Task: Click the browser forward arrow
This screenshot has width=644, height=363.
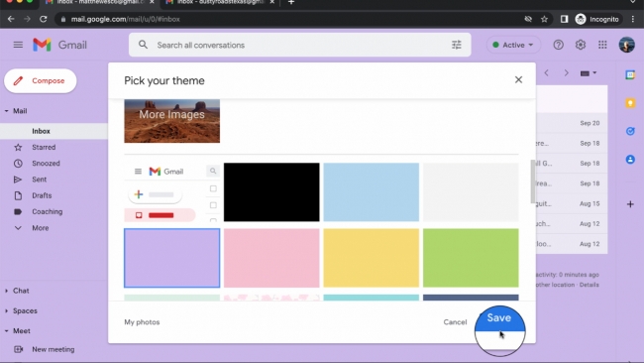Action: [x=27, y=19]
